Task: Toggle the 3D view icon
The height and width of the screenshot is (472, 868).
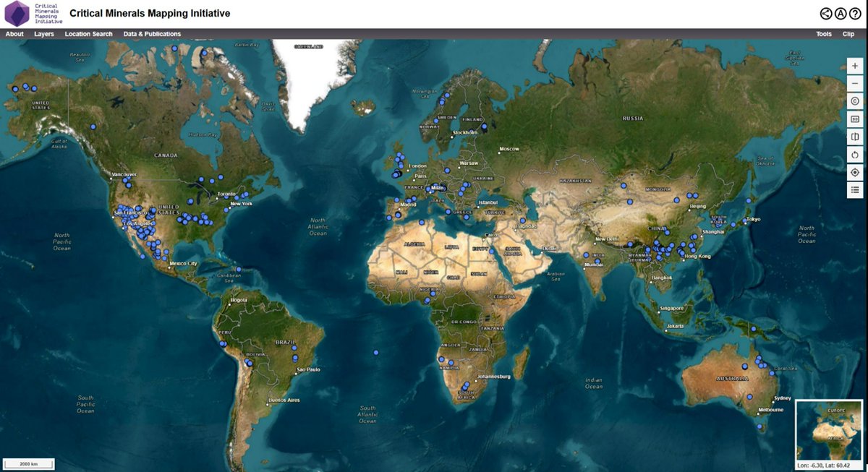Action: click(x=855, y=119)
